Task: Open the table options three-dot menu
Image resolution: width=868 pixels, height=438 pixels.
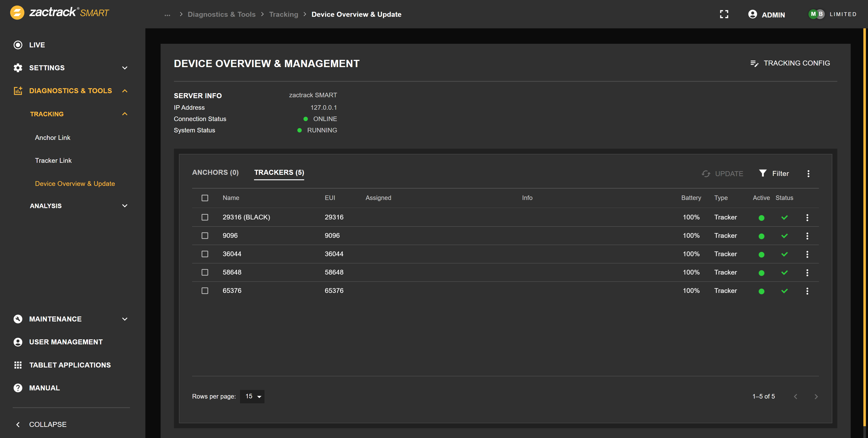Action: [x=808, y=173]
